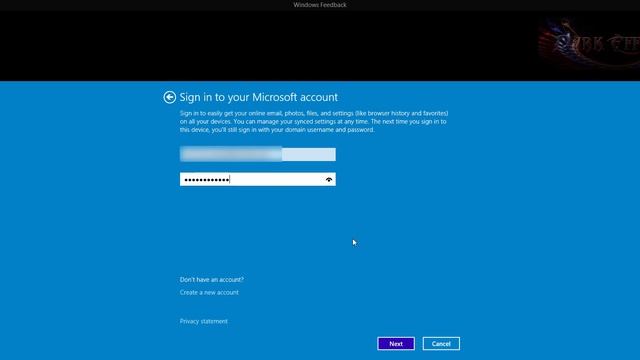The width and height of the screenshot is (640, 360).
Task: Select the Windows Feedback title text
Action: point(320,5)
